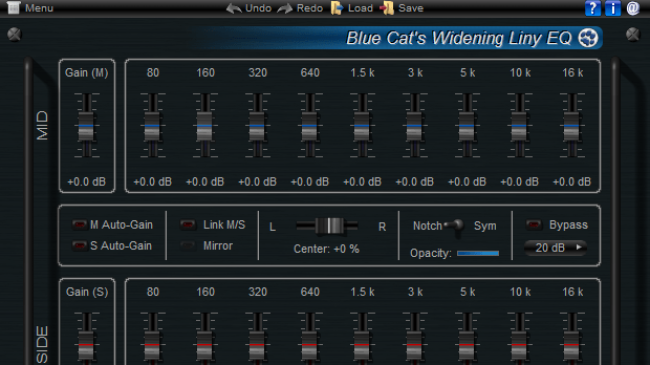The width and height of the screenshot is (650, 365).
Task: Click the Mid 5 k band fader
Action: point(467,126)
